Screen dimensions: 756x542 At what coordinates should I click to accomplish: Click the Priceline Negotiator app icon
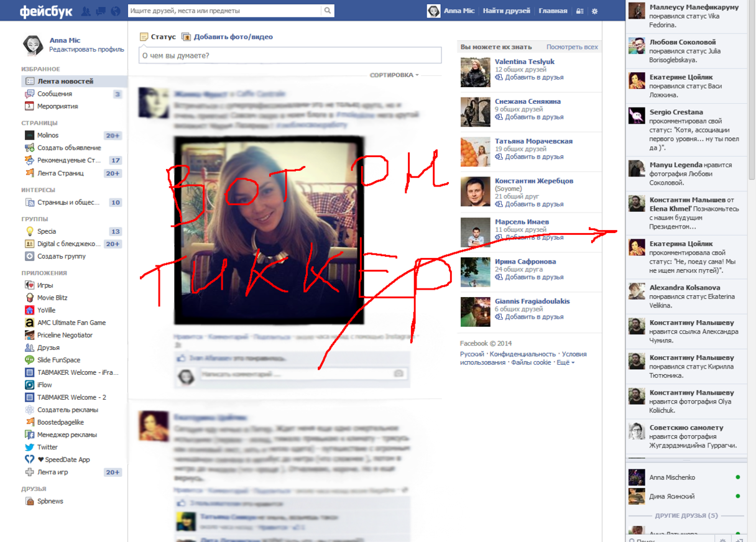pos(29,335)
